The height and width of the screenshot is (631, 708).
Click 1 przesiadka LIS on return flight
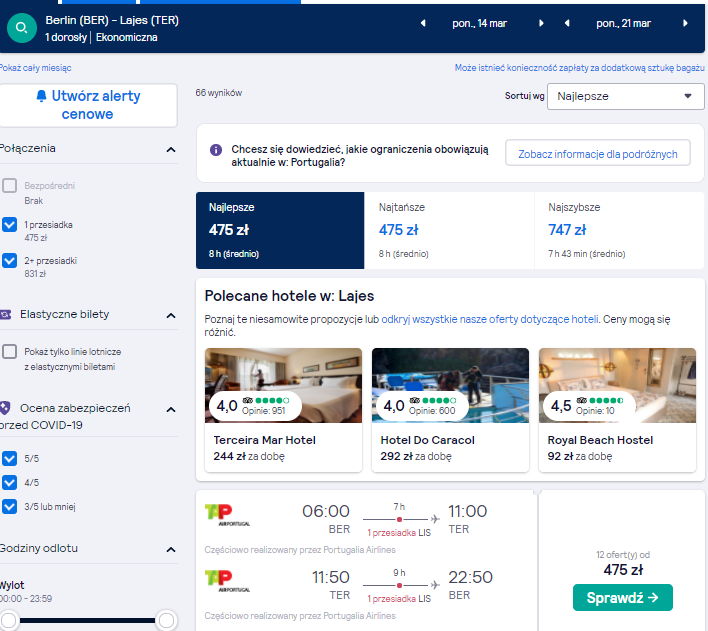(399, 599)
